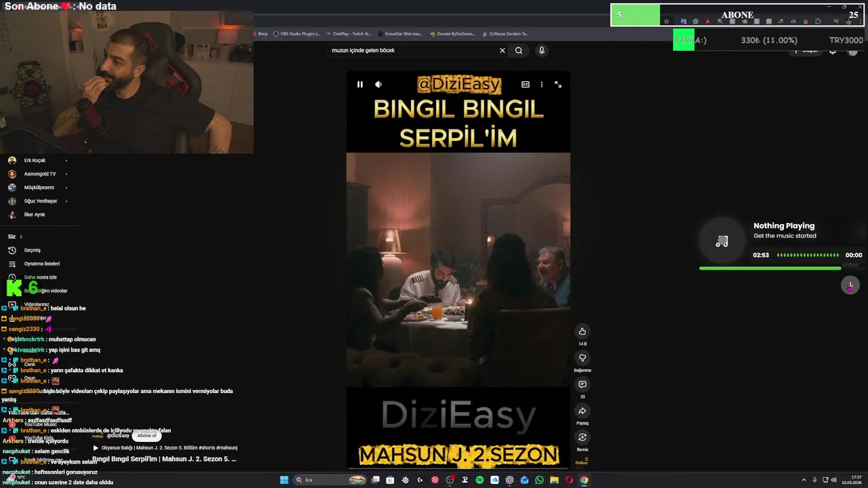868x488 pixels.
Task: Clear the YouTube search text
Action: (x=502, y=50)
